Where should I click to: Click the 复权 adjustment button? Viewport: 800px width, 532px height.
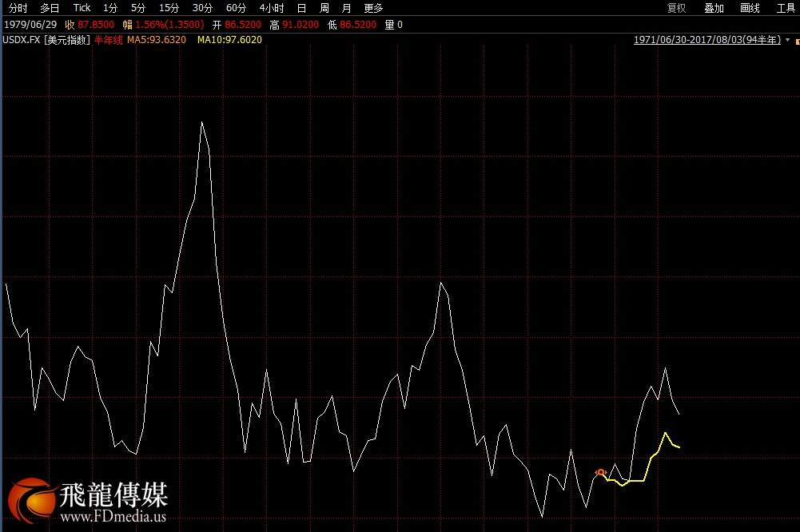point(676,8)
